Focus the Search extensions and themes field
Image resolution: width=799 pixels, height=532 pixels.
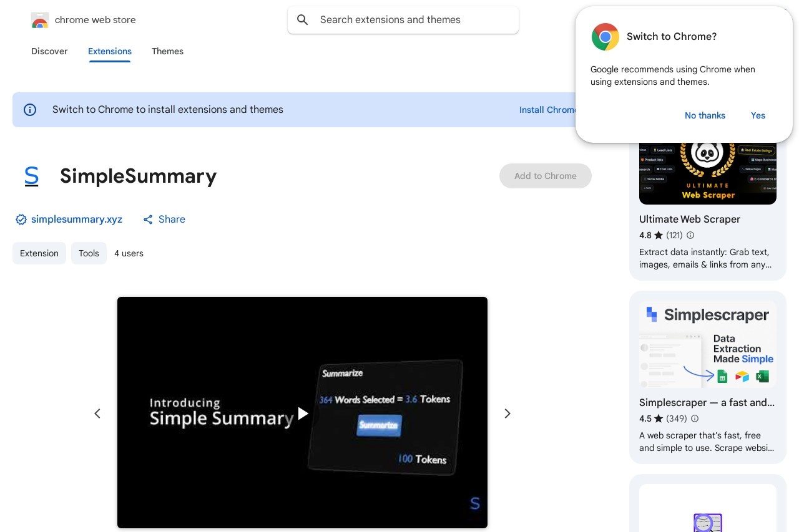(403, 20)
